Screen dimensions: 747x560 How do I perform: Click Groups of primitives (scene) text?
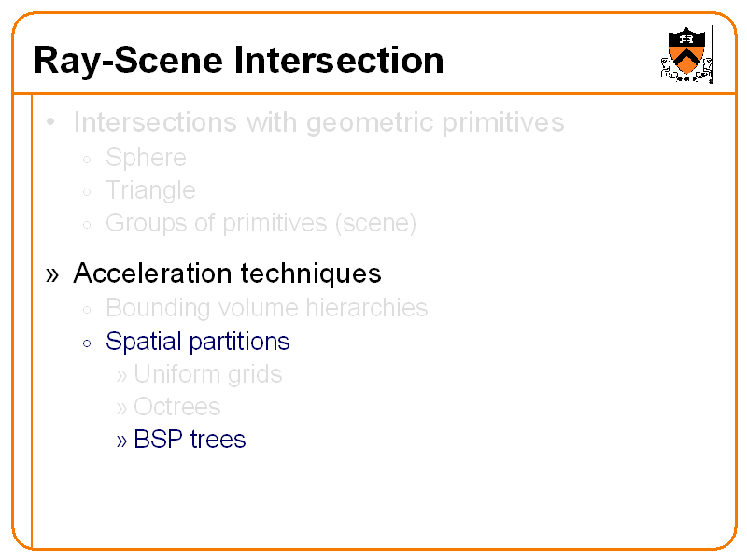[x=261, y=223]
